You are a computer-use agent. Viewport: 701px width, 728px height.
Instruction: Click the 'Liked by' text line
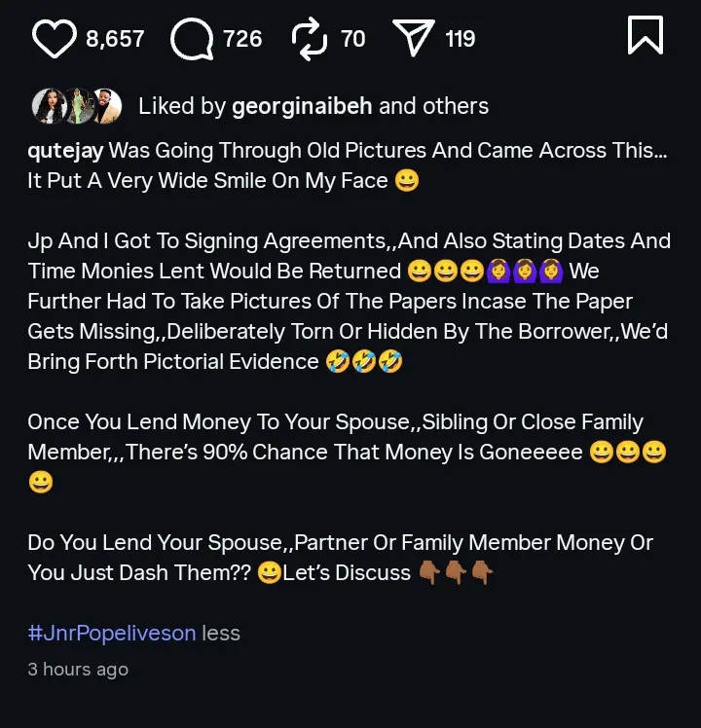tap(182, 106)
